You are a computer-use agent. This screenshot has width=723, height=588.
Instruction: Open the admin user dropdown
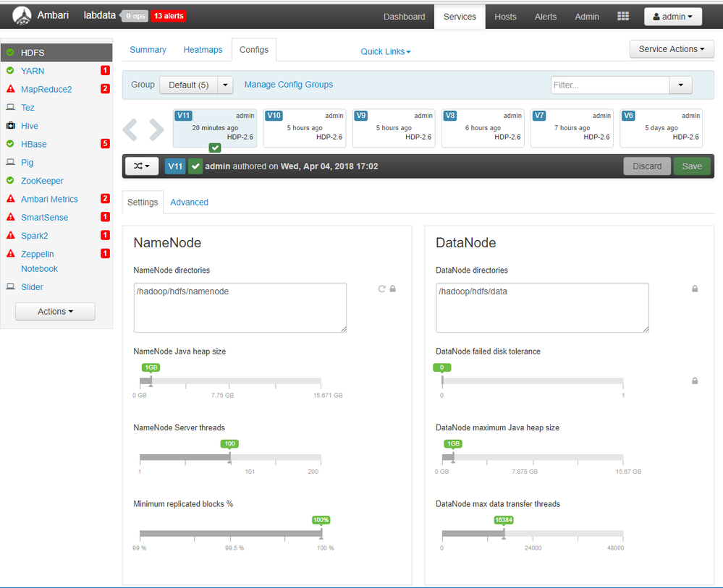point(673,17)
